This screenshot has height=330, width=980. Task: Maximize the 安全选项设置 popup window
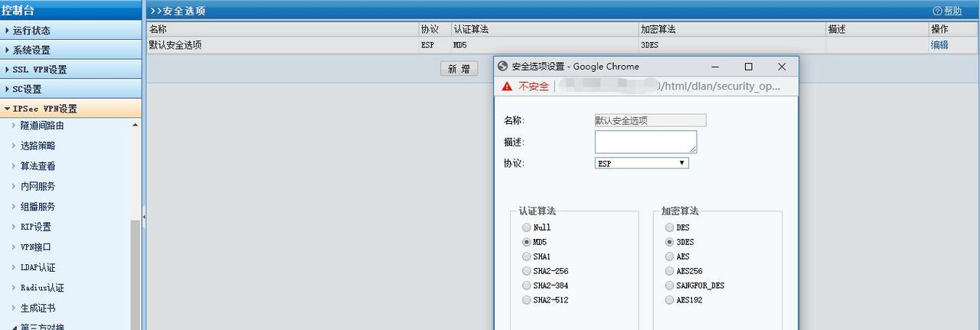[x=749, y=67]
